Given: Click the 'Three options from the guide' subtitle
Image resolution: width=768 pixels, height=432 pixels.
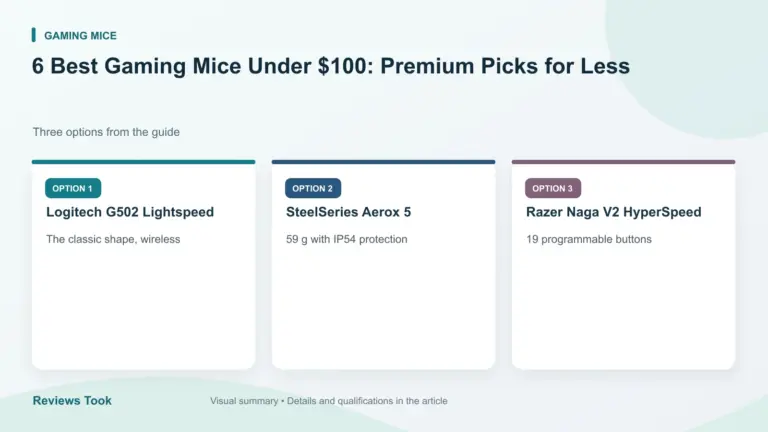Looking at the screenshot, I should (106, 132).
